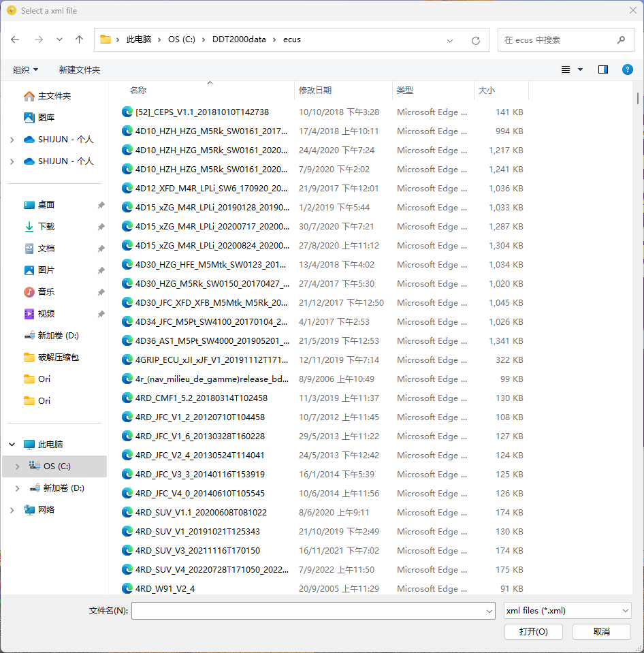Refresh the ecus folder listing
The height and width of the screenshot is (653, 644).
(476, 40)
